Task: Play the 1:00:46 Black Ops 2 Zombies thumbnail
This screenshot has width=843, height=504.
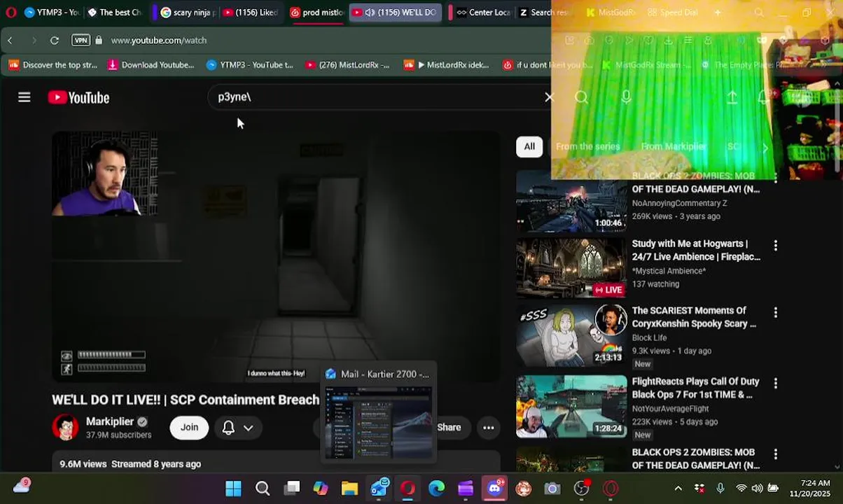Action: (572, 201)
